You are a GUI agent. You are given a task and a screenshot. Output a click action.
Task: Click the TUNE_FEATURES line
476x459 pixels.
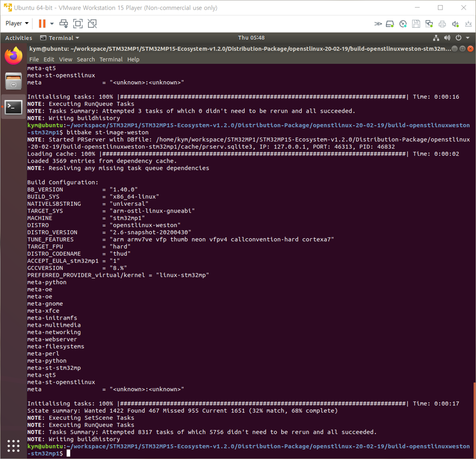pyautogui.click(x=181, y=239)
